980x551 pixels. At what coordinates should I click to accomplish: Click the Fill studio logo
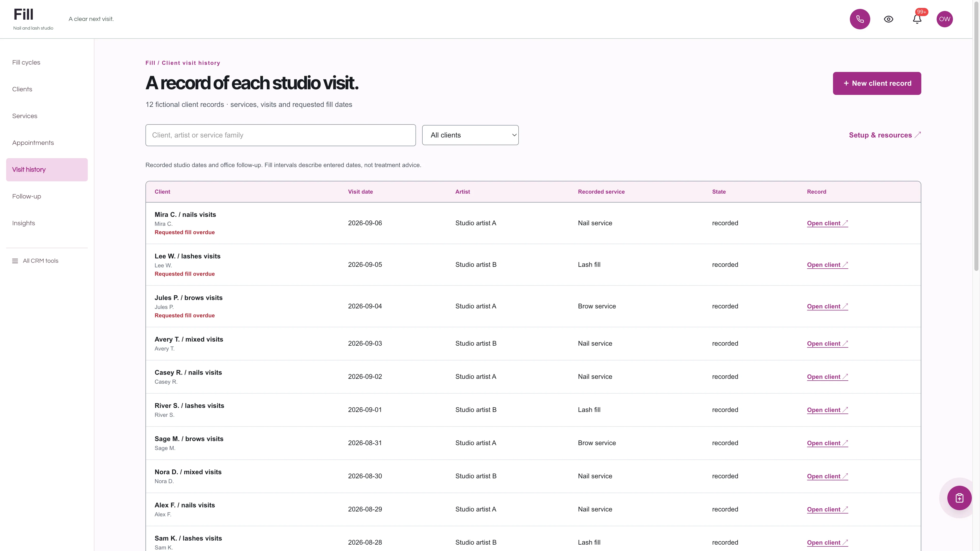pyautogui.click(x=33, y=19)
